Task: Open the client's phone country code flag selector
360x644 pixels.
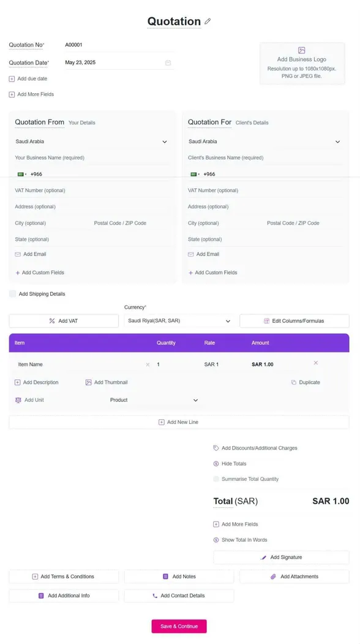Action: pyautogui.click(x=195, y=174)
